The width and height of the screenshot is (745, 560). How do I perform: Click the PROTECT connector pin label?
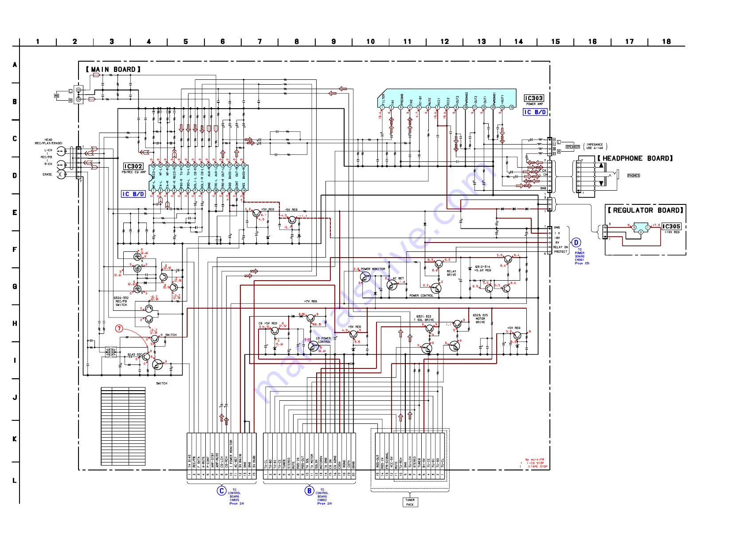pos(561,252)
